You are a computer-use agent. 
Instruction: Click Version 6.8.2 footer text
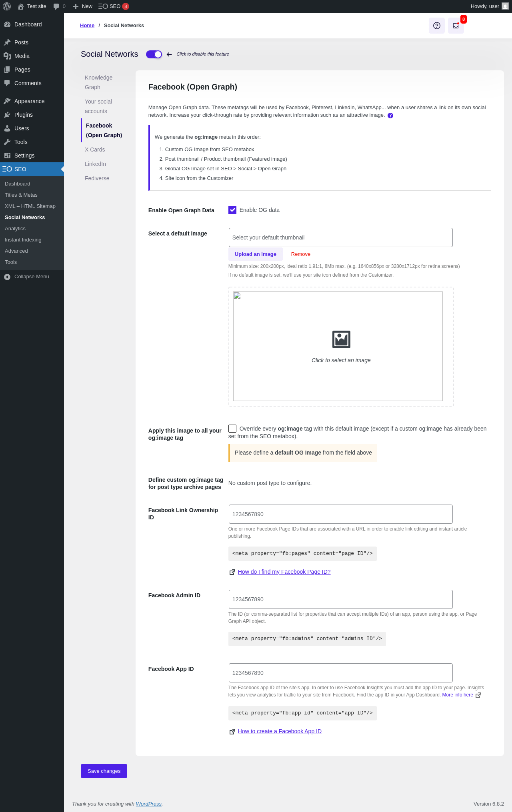489,804
